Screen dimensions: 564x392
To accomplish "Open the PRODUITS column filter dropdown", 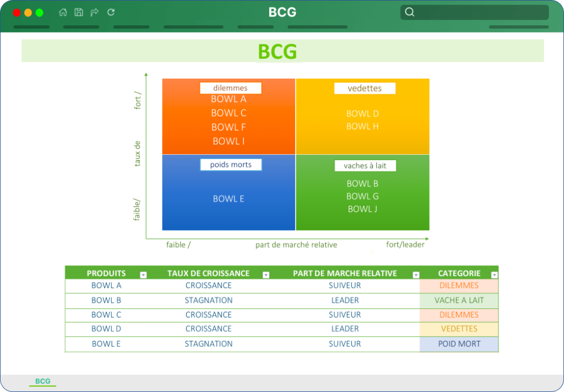I will point(143,275).
